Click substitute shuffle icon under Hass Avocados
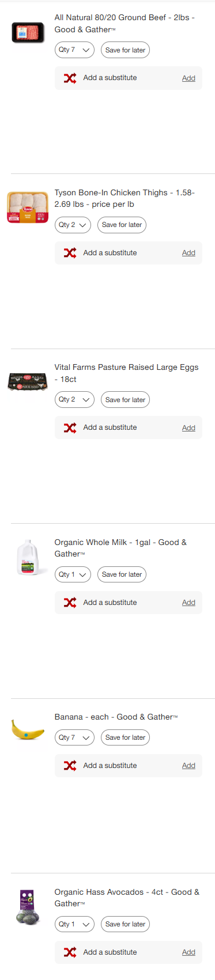This screenshot has width=215, height=980. point(70,952)
